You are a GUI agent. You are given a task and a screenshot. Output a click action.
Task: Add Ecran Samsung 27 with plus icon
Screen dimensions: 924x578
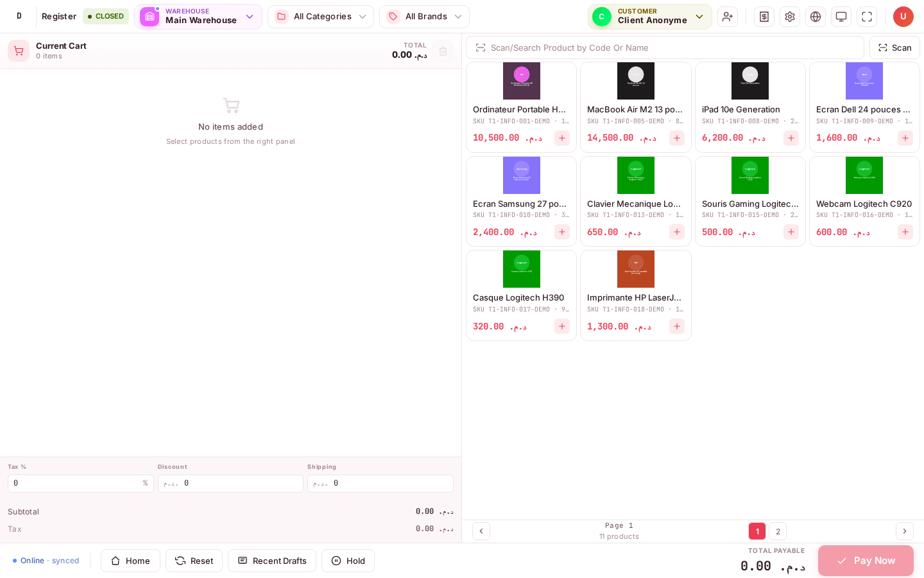pos(562,232)
